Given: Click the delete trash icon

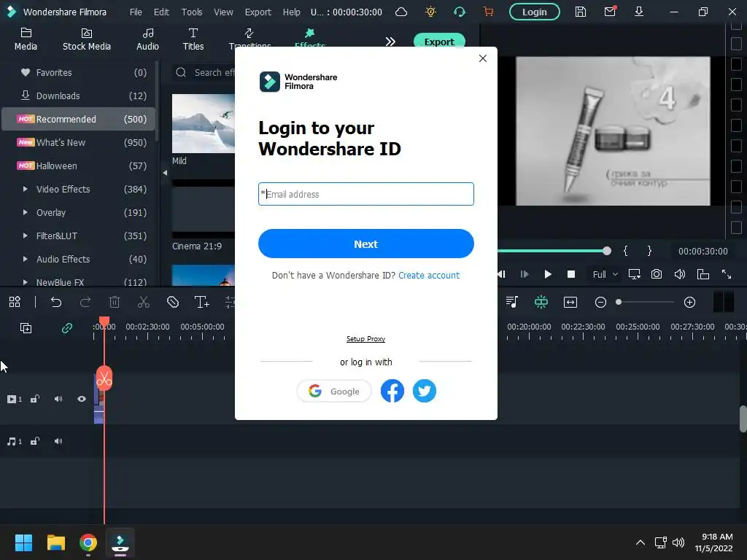Looking at the screenshot, I should click(x=115, y=302).
